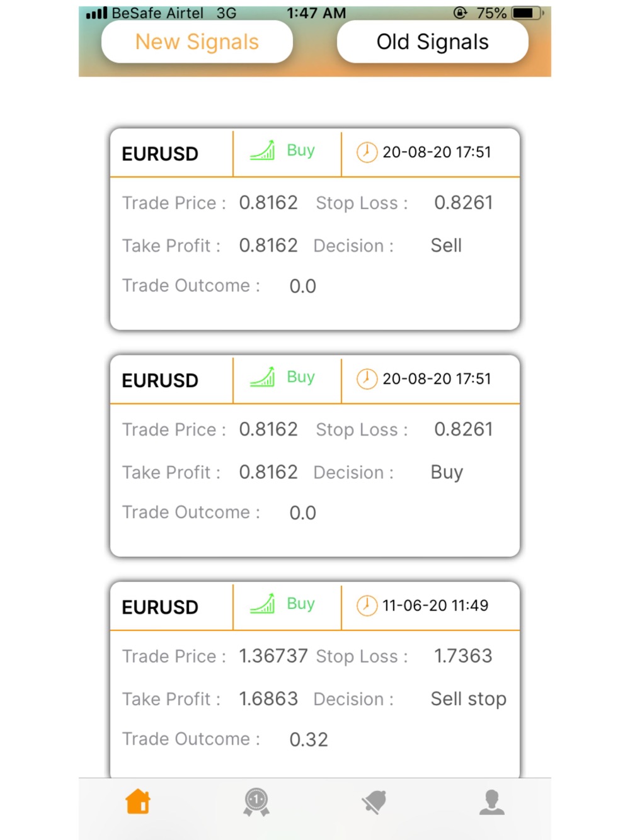This screenshot has width=630, height=840.
Task: Tap the 0.32 trade outcome value
Action: coord(309,739)
